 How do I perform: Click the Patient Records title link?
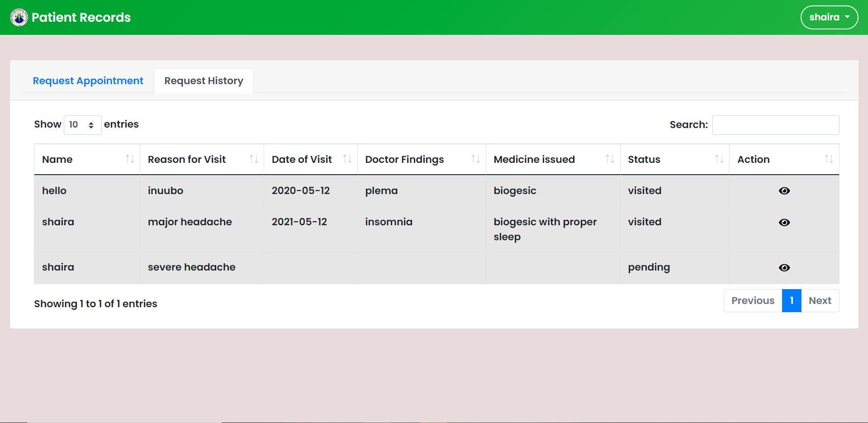[x=81, y=17]
